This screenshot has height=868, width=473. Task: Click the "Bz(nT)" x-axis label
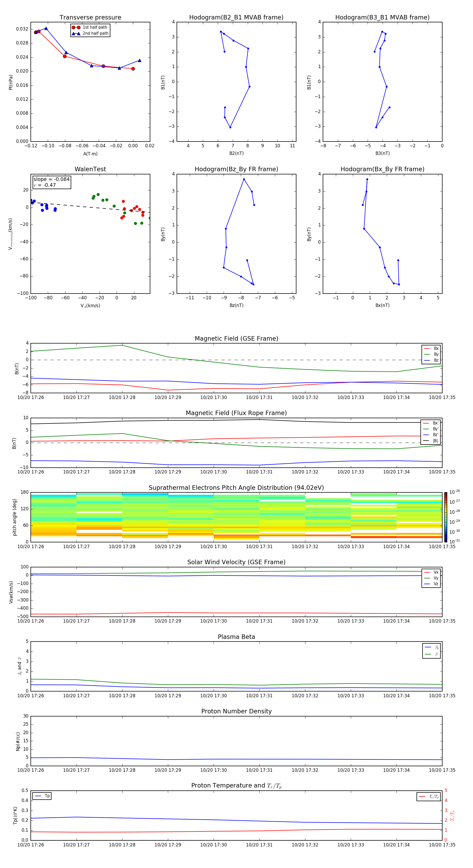pyautogui.click(x=236, y=305)
